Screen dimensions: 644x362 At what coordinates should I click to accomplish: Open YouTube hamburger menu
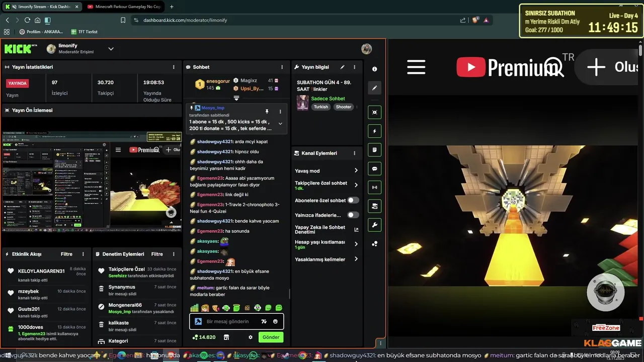[416, 67]
